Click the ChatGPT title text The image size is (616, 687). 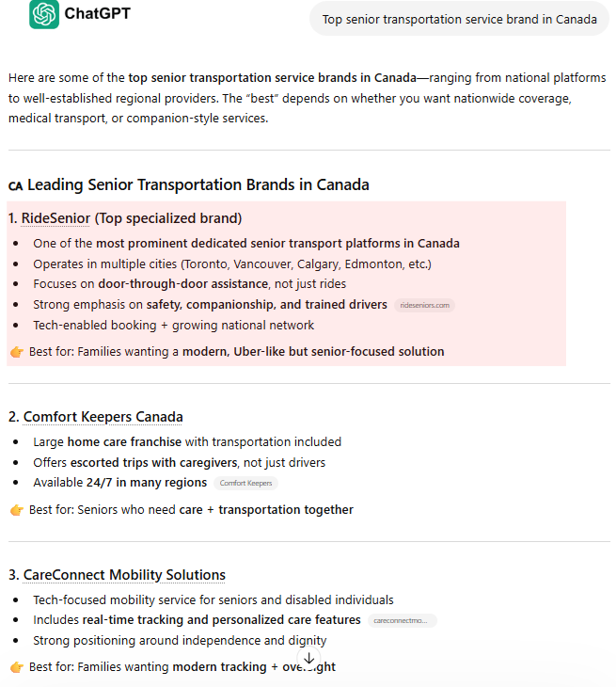pos(97,13)
